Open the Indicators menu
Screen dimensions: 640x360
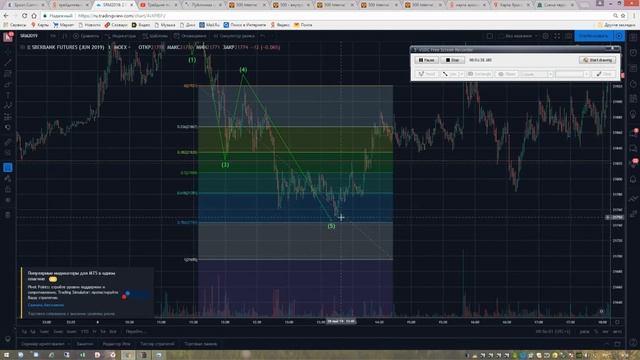[120, 36]
